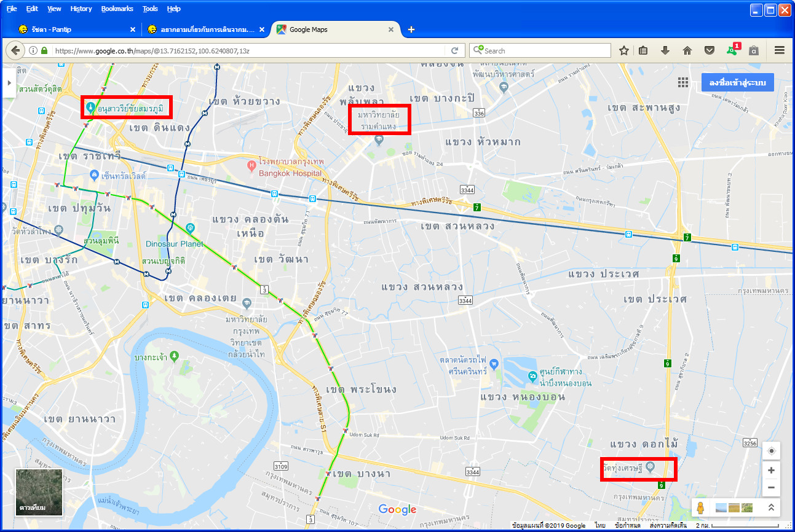Open the Downloads arrow icon
The width and height of the screenshot is (795, 532).
pyautogui.click(x=665, y=51)
